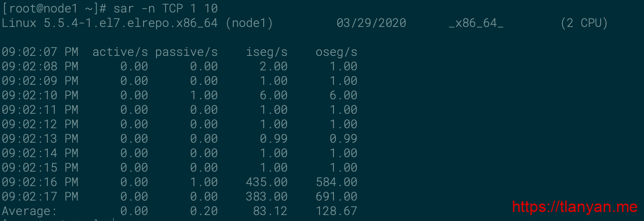Click the iseg/s column header
644x221 pixels.
pyautogui.click(x=267, y=52)
